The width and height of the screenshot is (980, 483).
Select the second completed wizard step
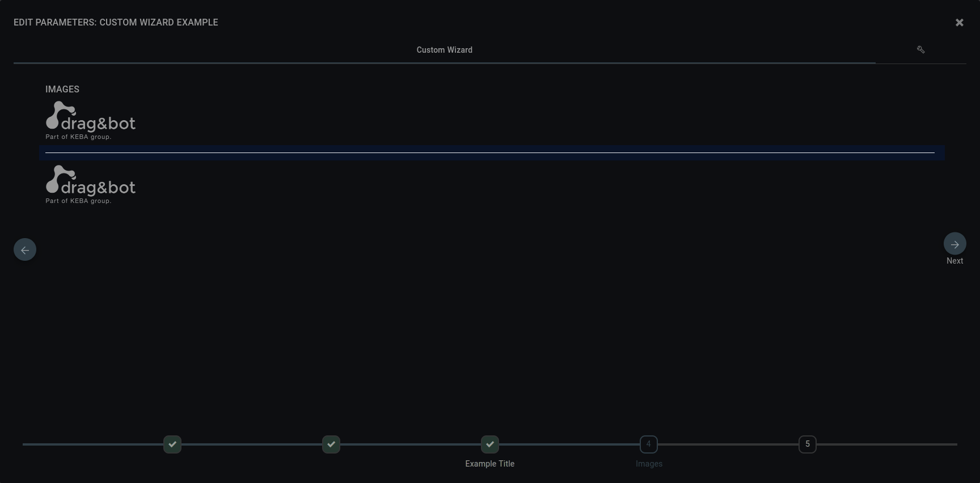[x=331, y=444]
